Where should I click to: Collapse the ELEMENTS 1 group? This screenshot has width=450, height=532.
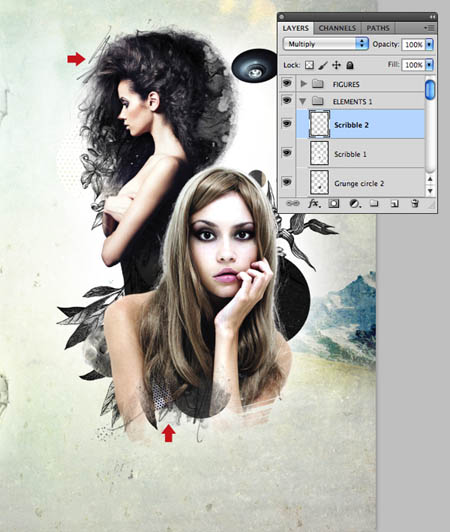click(303, 101)
